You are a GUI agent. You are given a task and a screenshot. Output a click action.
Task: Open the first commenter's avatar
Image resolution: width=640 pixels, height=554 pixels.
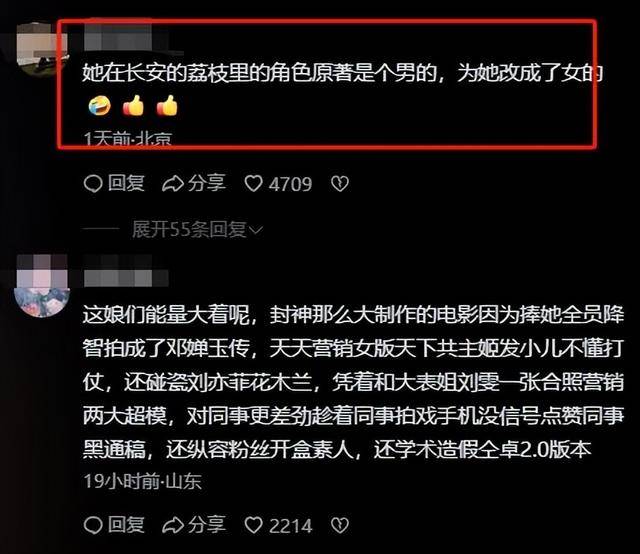pos(42,50)
